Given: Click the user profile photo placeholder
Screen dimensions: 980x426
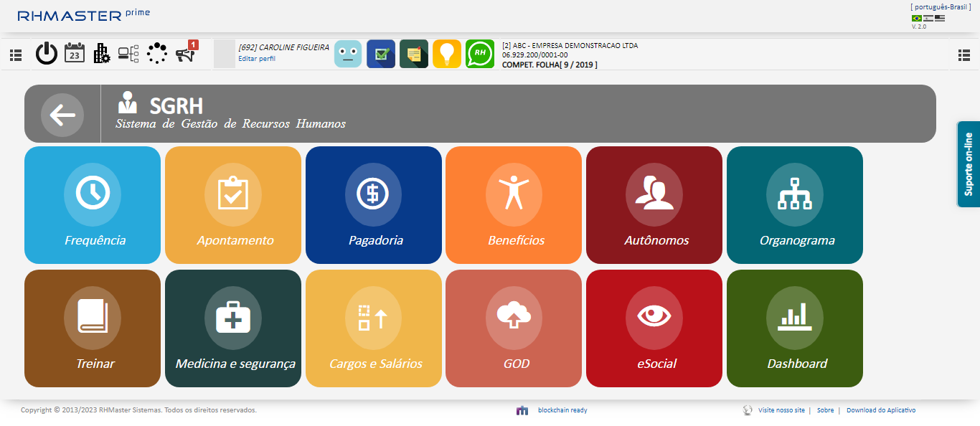Looking at the screenshot, I should point(224,54).
